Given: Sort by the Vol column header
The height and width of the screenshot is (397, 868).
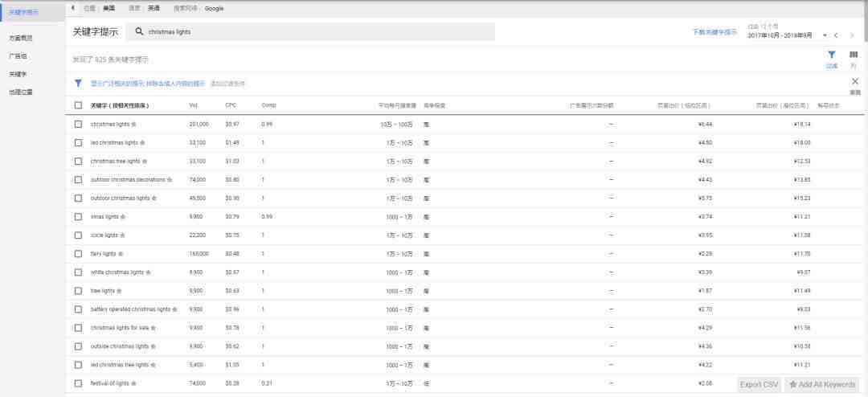Looking at the screenshot, I should pyautogui.click(x=193, y=105).
